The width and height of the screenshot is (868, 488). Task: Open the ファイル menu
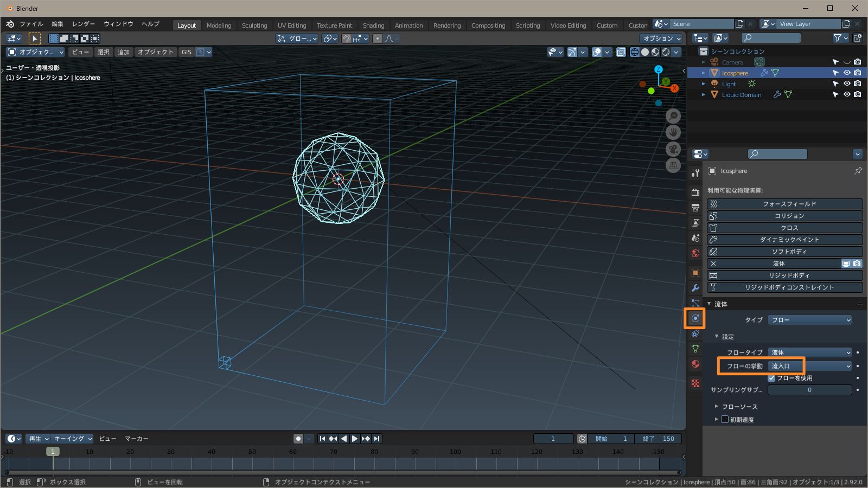click(x=31, y=24)
